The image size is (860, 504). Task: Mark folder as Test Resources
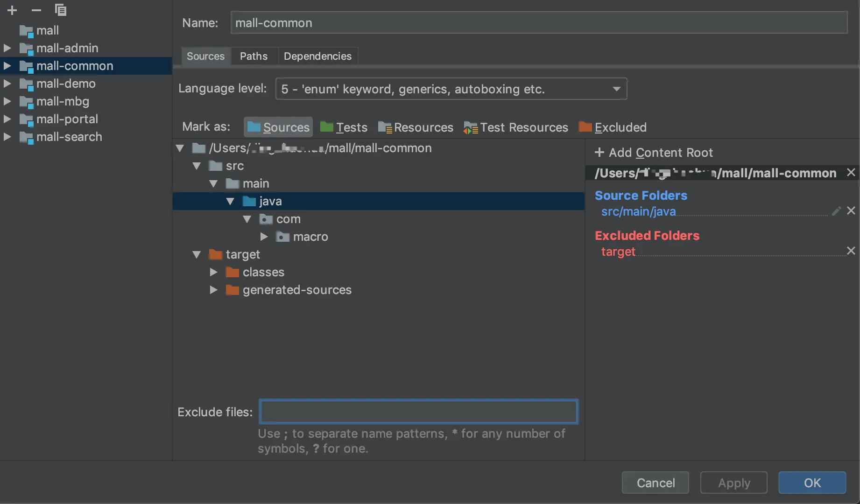point(516,127)
